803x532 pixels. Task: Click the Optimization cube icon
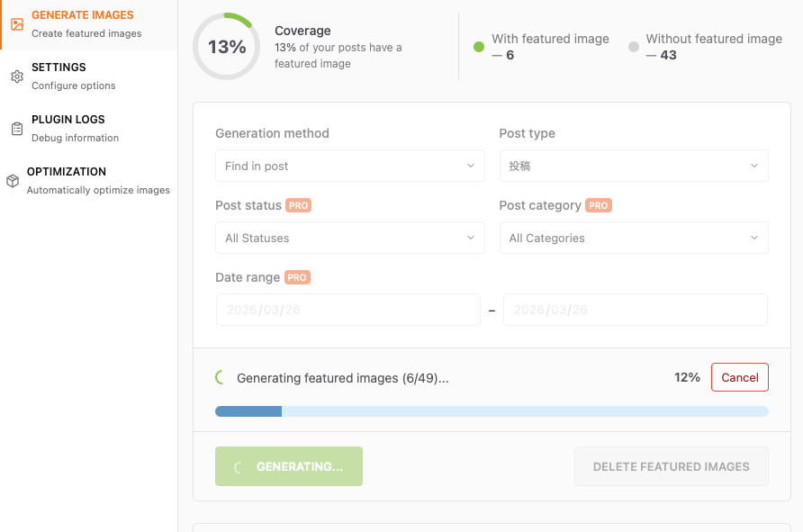pos(13,181)
